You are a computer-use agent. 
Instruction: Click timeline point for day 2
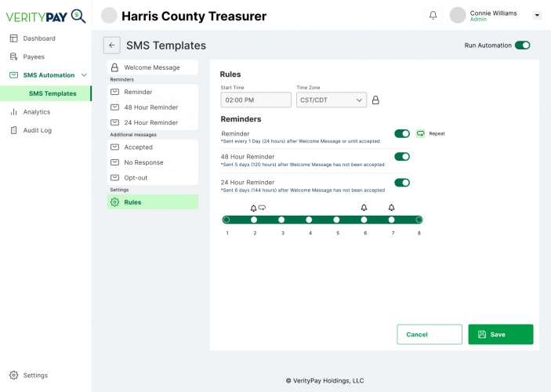(254, 220)
